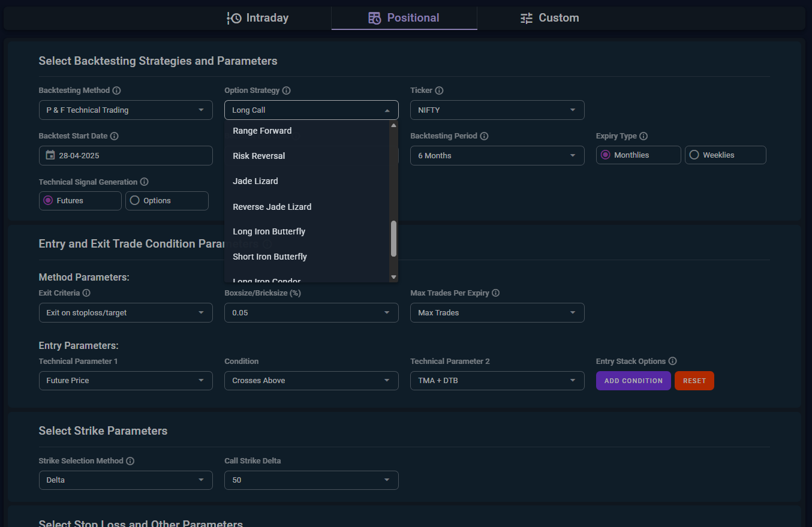Open Technical Parameter 1 Future Price dropdown

pos(125,381)
